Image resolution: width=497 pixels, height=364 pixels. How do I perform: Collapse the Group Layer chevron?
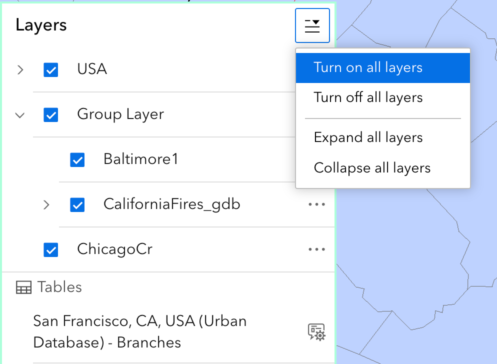coord(20,115)
